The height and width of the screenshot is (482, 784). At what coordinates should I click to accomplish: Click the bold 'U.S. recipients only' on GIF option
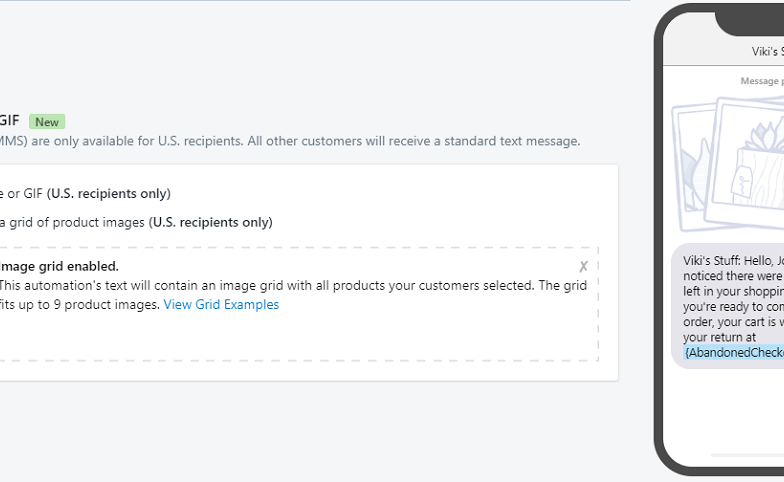tap(109, 194)
